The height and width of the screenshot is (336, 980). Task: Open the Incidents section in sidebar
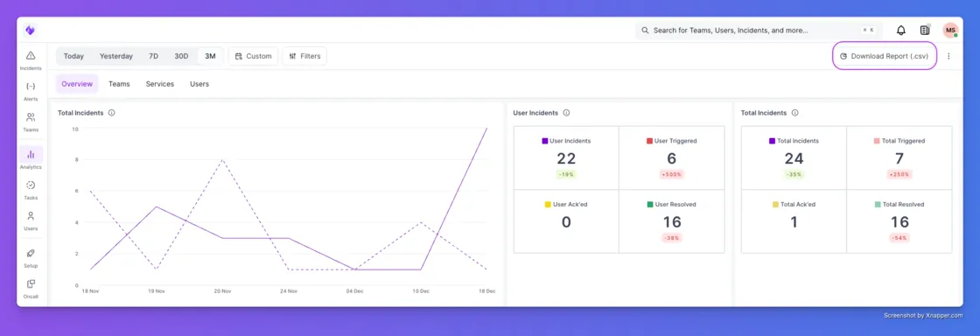click(31, 60)
